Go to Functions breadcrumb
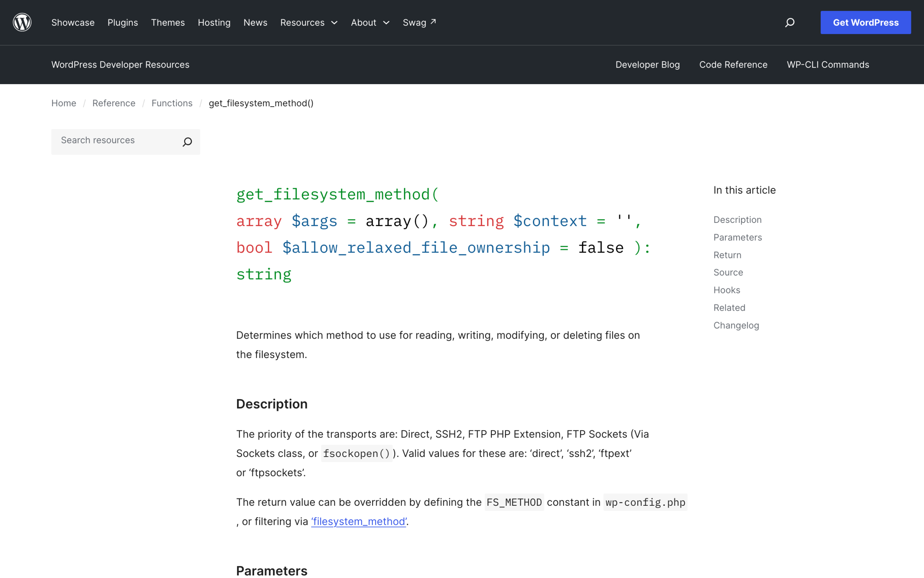The height and width of the screenshot is (578, 924). click(x=172, y=103)
